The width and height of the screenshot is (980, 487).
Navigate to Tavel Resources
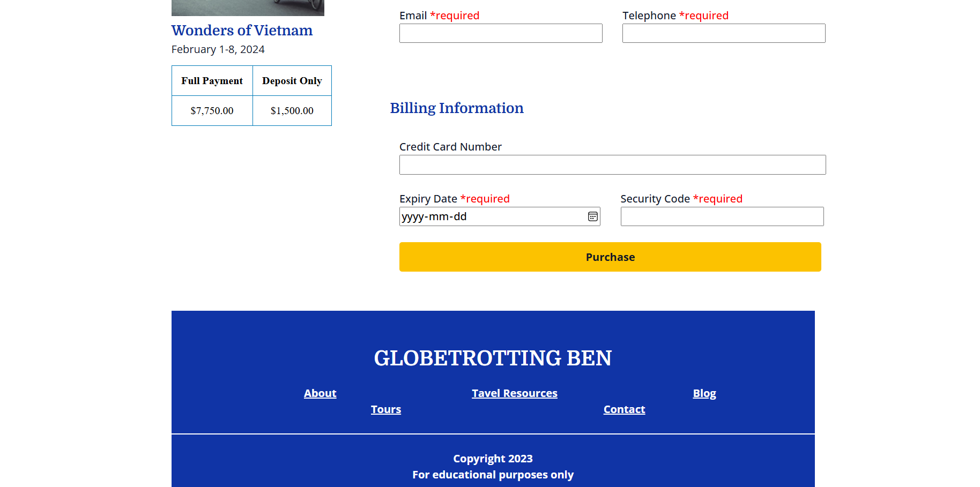point(514,393)
